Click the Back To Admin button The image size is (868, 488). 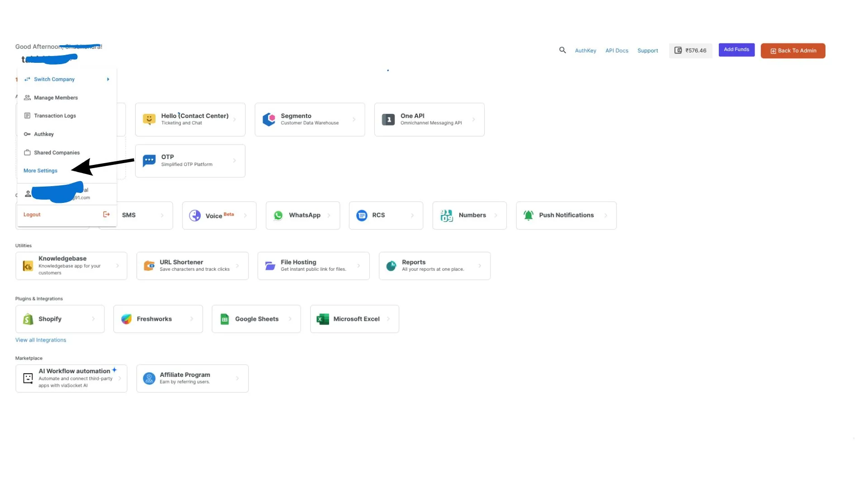793,51
